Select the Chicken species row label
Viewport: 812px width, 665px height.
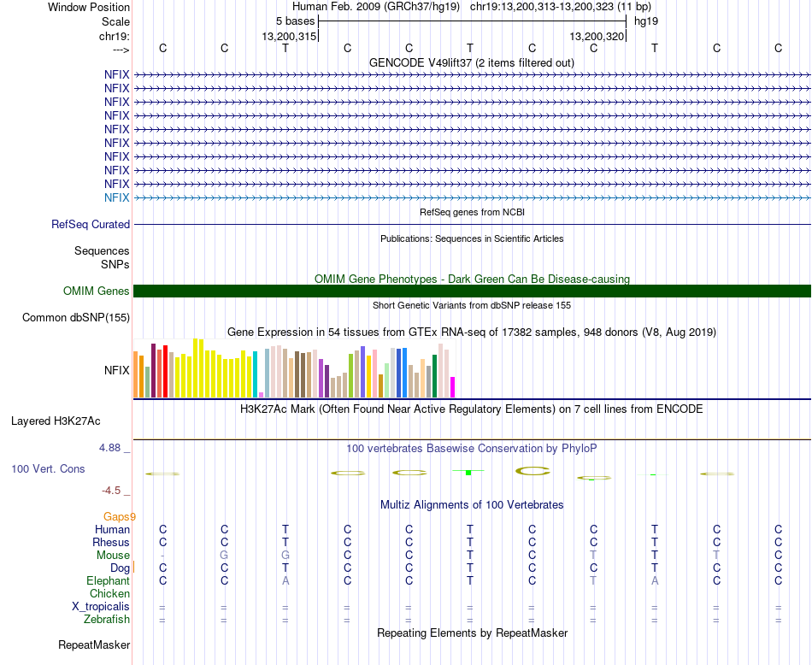(109, 593)
